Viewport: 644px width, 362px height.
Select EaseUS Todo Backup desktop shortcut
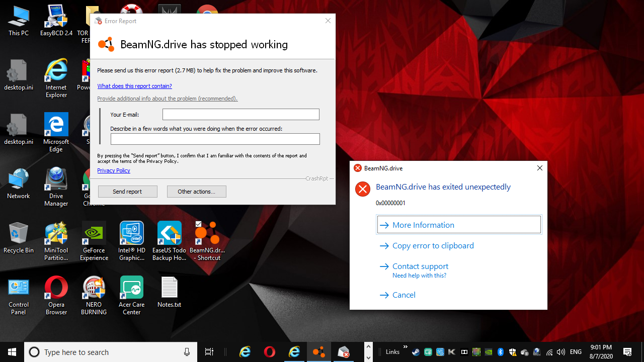170,242
